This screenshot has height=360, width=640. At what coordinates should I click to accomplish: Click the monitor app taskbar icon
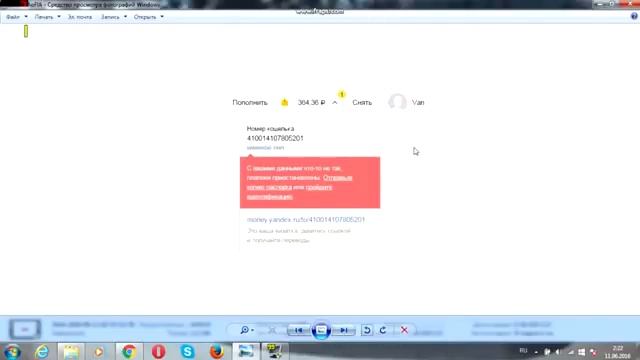274,351
